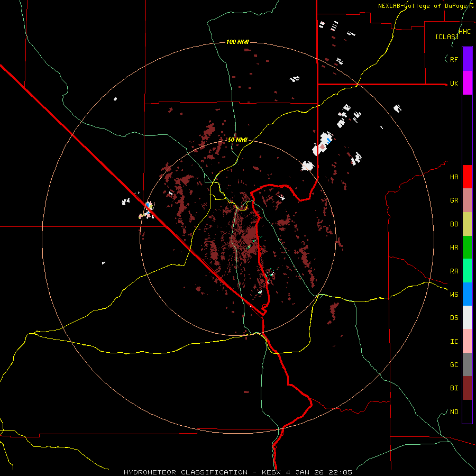Click the GR legend label
The width and height of the screenshot is (476, 476).
[454, 200]
